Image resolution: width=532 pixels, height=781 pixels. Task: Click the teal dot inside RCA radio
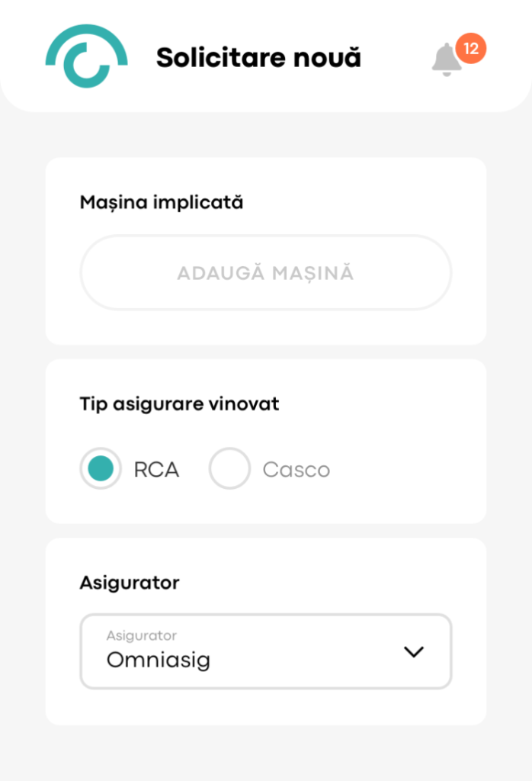101,468
